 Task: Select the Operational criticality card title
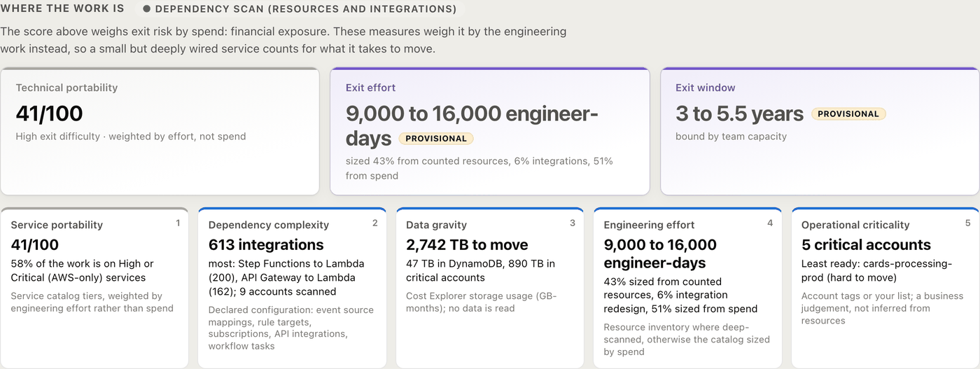click(855, 225)
